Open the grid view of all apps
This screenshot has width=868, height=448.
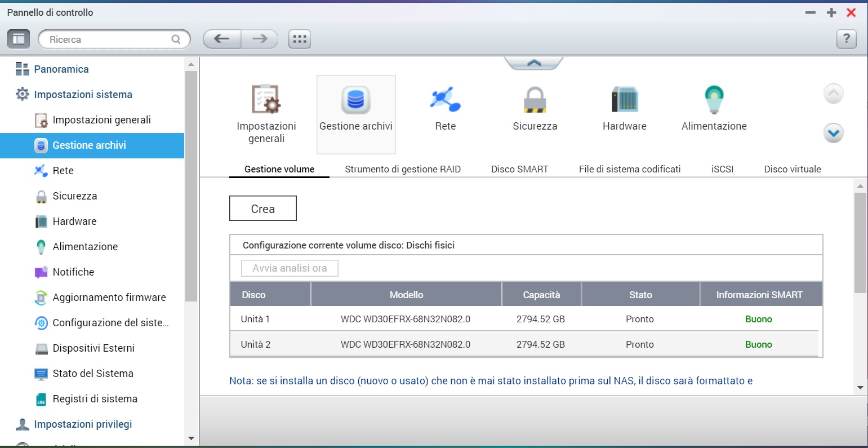[x=300, y=39]
